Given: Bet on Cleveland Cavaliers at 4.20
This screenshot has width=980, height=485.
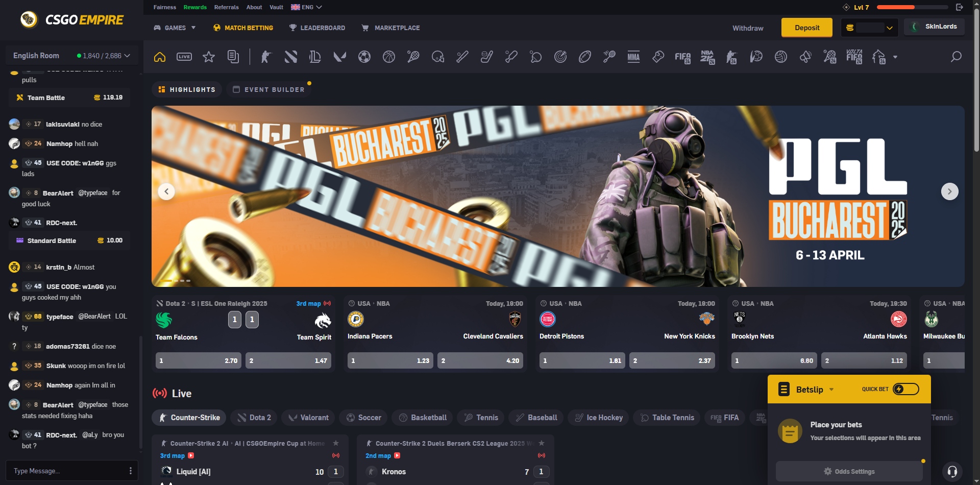Looking at the screenshot, I should click(x=480, y=360).
